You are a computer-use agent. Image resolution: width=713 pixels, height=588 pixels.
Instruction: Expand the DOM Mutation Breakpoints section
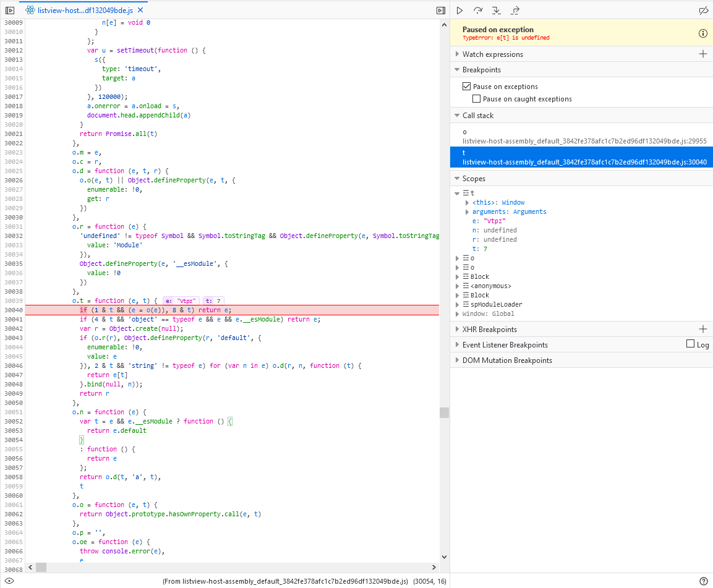coord(457,360)
